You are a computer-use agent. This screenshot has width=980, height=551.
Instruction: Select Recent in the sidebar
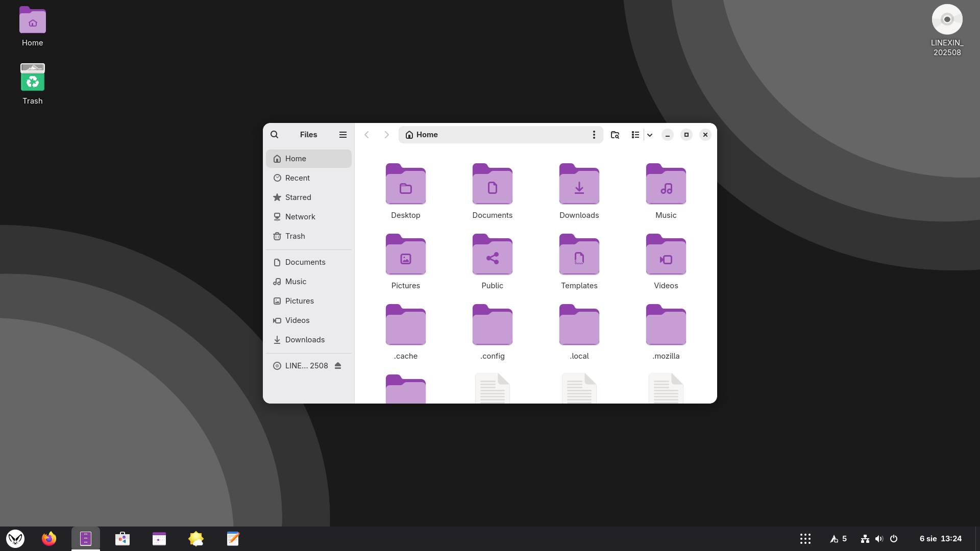point(298,178)
